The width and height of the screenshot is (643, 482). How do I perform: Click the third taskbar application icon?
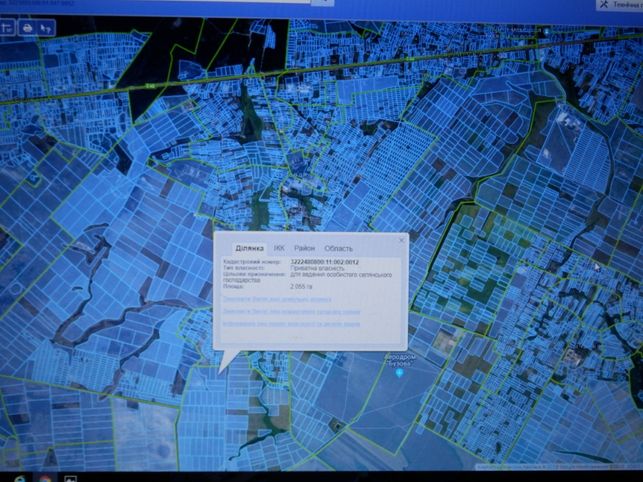[71, 479]
